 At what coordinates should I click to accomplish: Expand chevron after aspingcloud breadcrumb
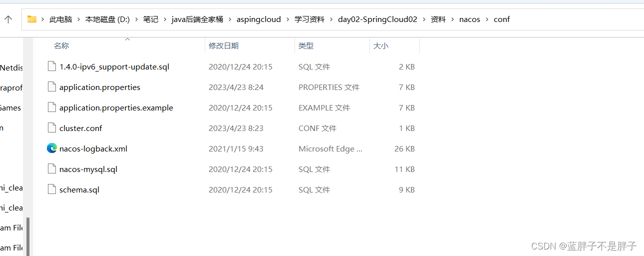coord(288,19)
